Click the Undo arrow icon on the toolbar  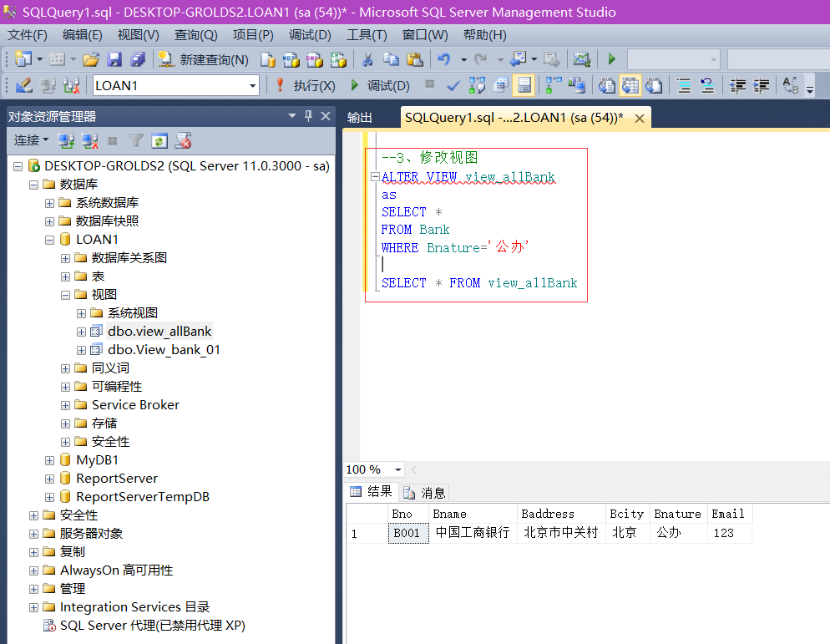coord(443,58)
